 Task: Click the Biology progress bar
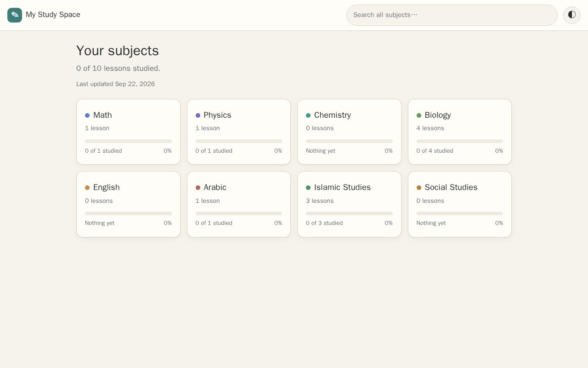(x=460, y=141)
